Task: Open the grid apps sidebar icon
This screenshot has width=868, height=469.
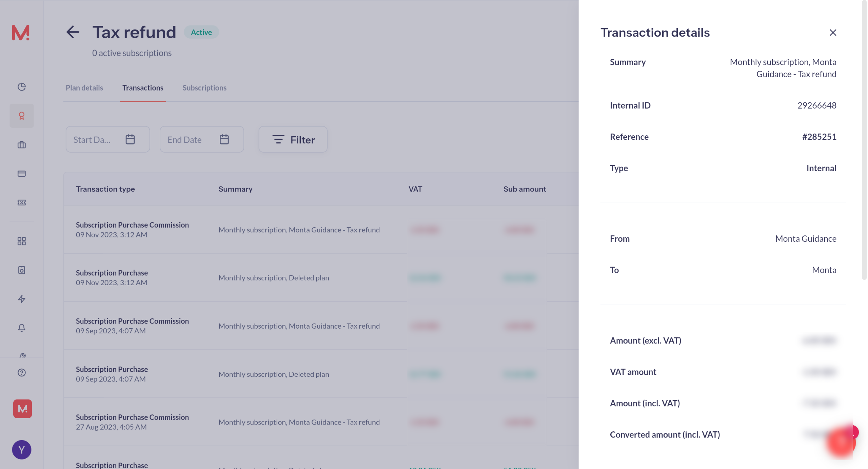Action: point(22,241)
